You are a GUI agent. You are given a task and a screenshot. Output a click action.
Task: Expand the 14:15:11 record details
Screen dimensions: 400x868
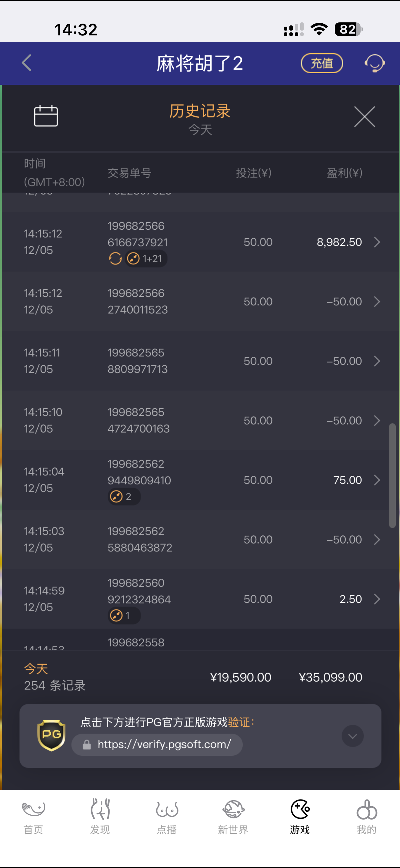point(377,361)
